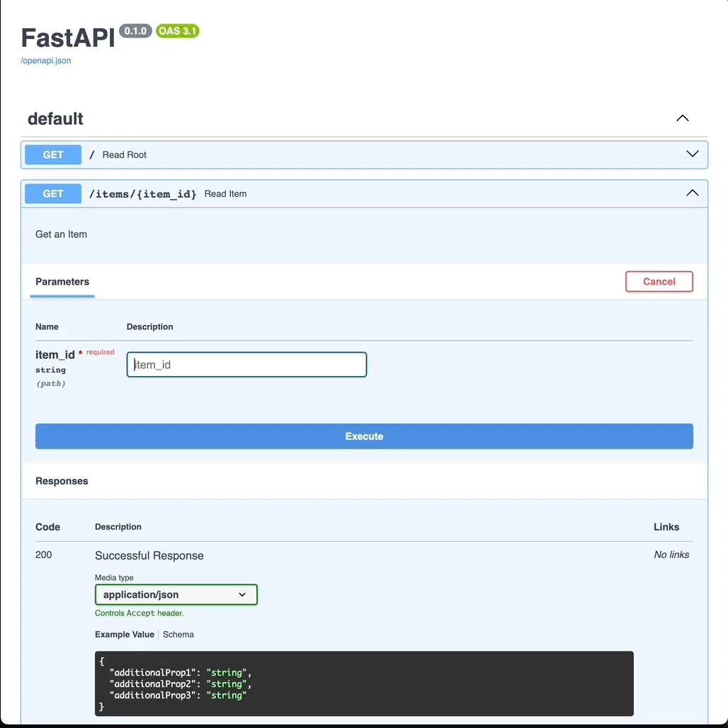
Task: Expand the Read Root endpoint chevron
Action: (x=692, y=154)
